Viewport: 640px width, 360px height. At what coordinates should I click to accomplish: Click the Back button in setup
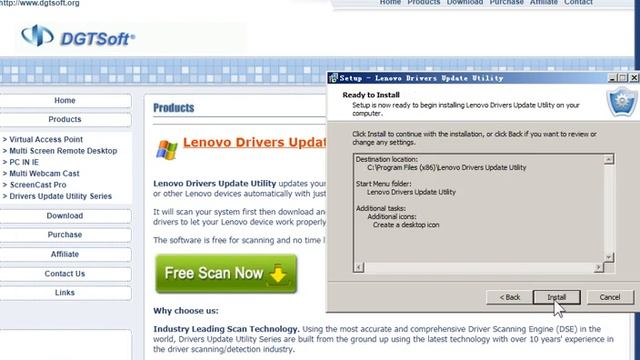click(509, 297)
